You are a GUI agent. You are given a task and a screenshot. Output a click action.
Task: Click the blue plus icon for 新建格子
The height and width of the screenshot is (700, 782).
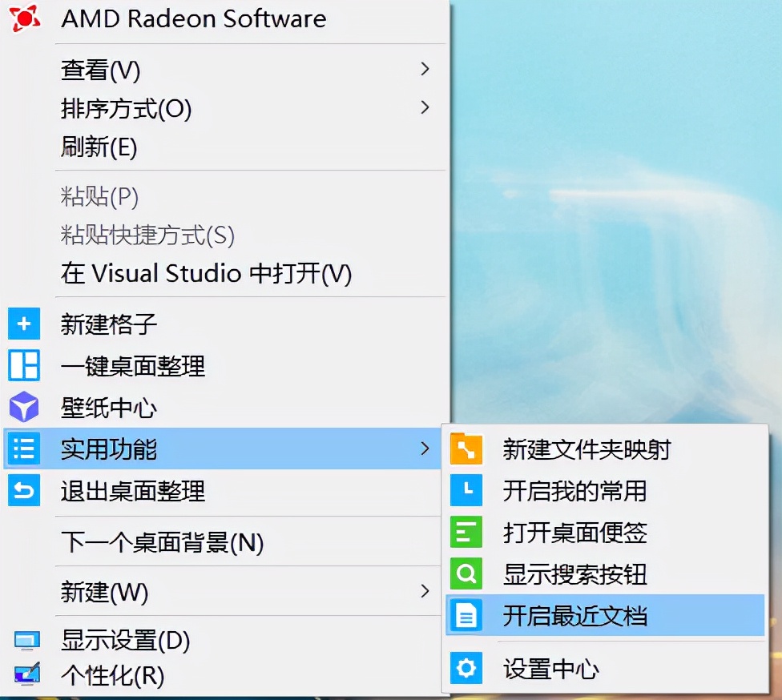click(x=24, y=324)
